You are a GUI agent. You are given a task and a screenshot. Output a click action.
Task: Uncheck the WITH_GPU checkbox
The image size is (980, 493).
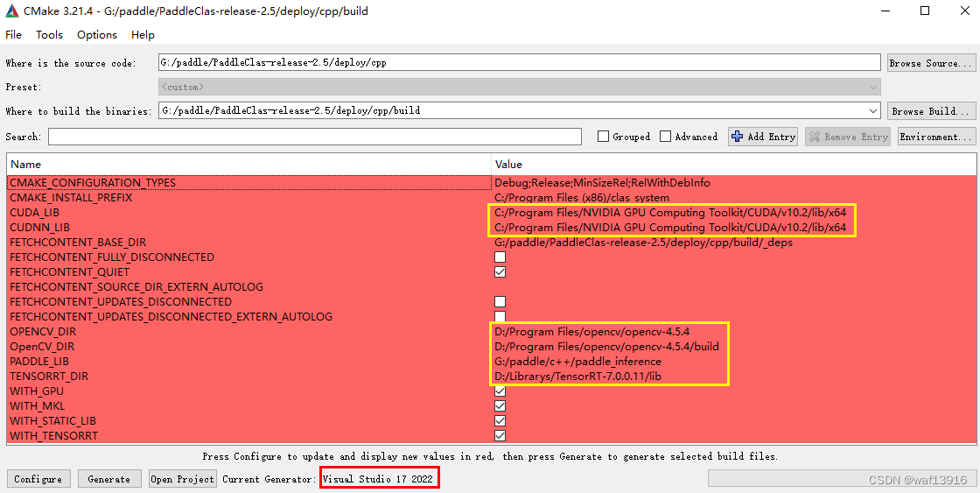point(500,391)
